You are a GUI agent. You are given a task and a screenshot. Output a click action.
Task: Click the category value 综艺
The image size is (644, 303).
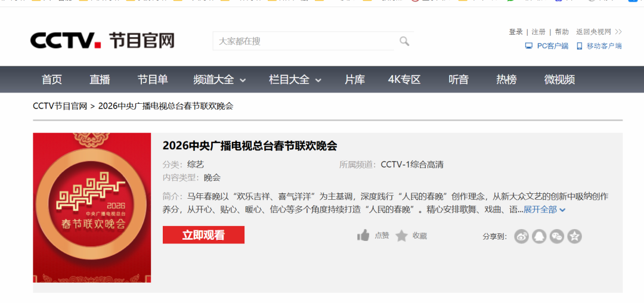[x=196, y=165]
